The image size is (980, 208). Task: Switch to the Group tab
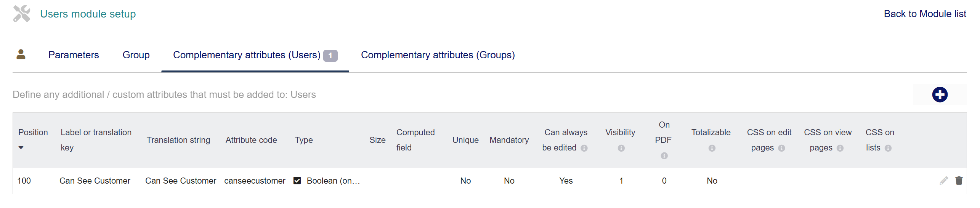point(136,55)
